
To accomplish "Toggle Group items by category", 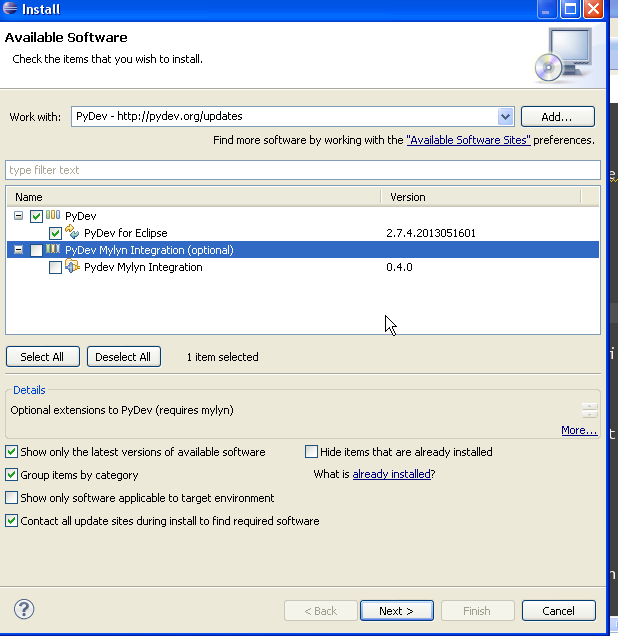I will click(x=11, y=475).
